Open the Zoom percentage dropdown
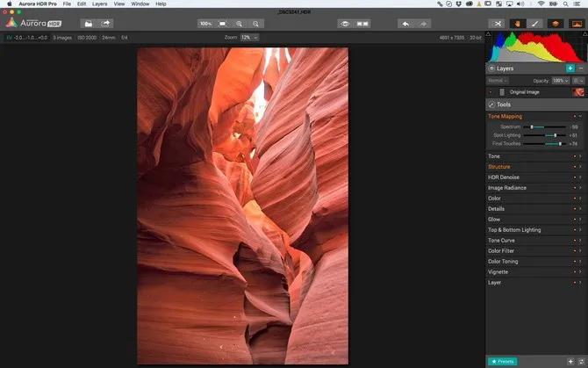This screenshot has width=588, height=368. [x=250, y=38]
